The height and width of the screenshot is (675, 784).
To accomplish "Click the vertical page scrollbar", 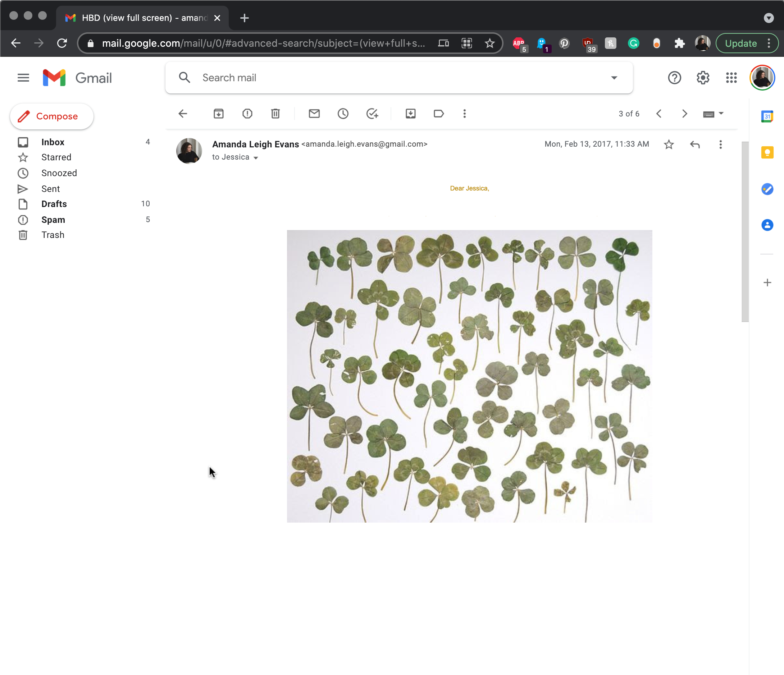I will click(x=745, y=231).
